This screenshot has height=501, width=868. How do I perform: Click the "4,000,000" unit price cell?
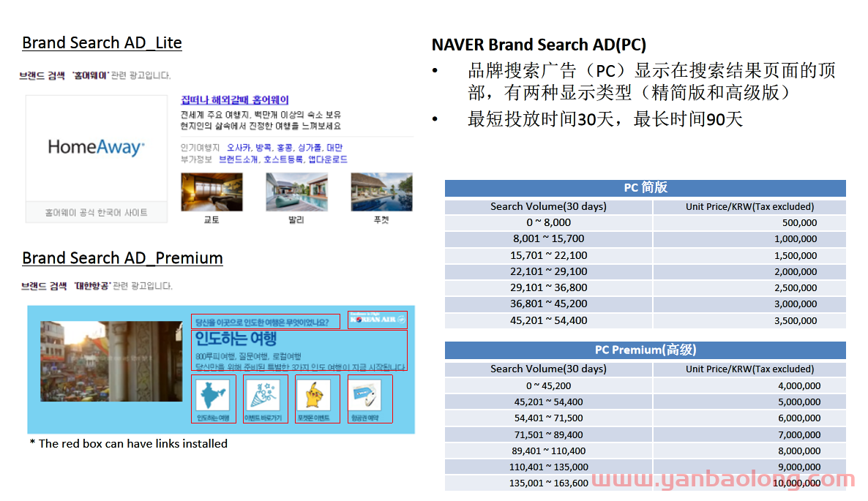pyautogui.click(x=749, y=385)
